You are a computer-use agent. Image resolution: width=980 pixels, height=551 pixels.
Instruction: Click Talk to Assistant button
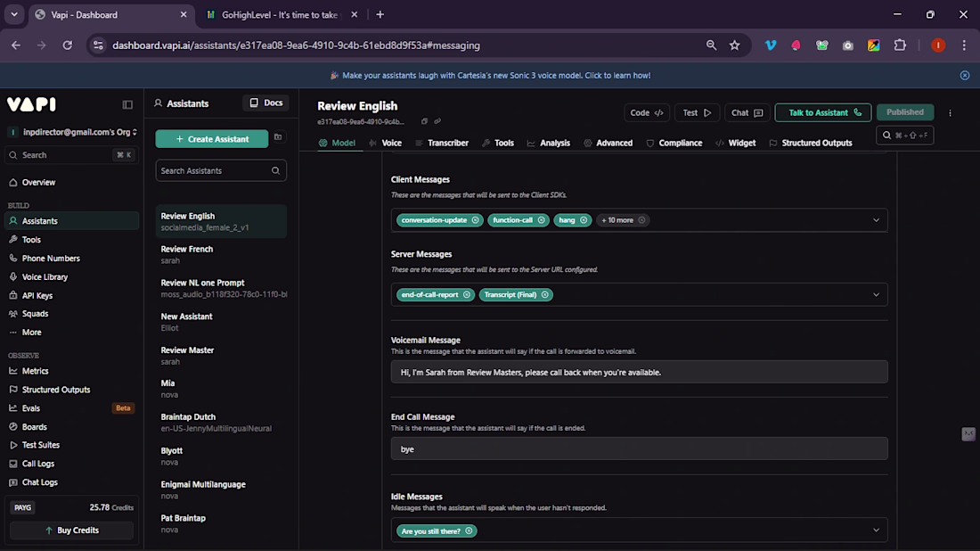click(x=823, y=112)
